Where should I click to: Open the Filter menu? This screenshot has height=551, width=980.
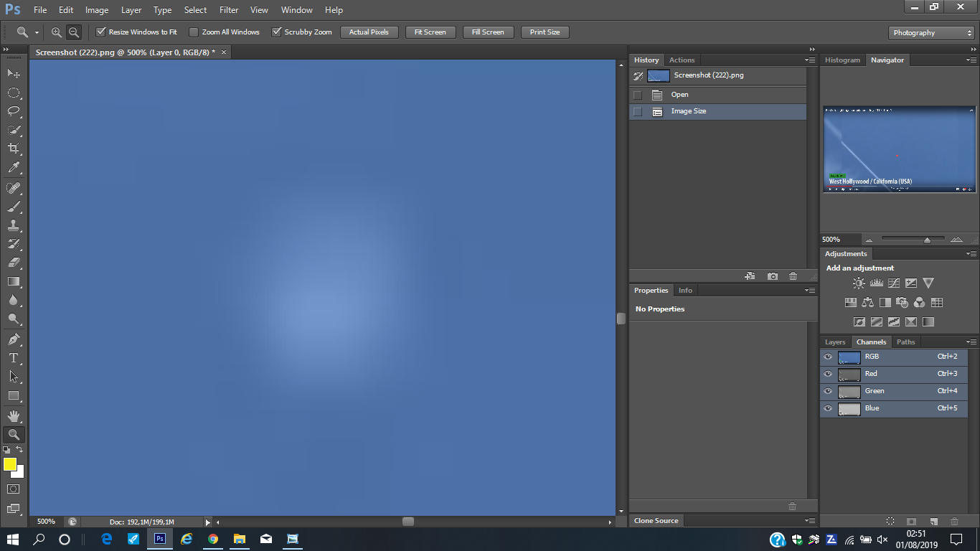click(229, 10)
